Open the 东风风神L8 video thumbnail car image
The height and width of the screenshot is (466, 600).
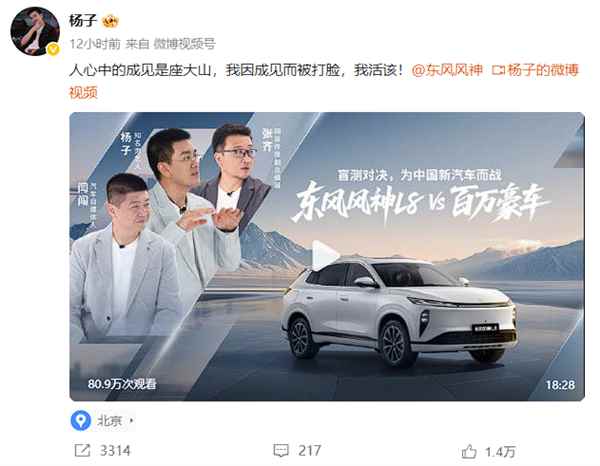click(398, 312)
